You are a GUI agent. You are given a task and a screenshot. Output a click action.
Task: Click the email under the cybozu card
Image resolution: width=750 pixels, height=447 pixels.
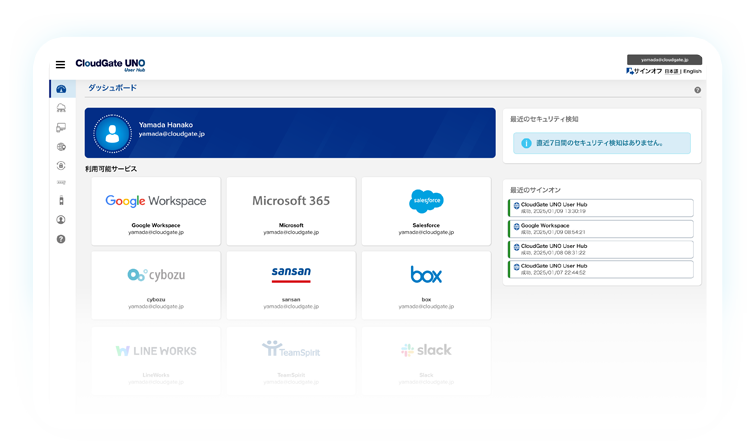[x=156, y=306]
